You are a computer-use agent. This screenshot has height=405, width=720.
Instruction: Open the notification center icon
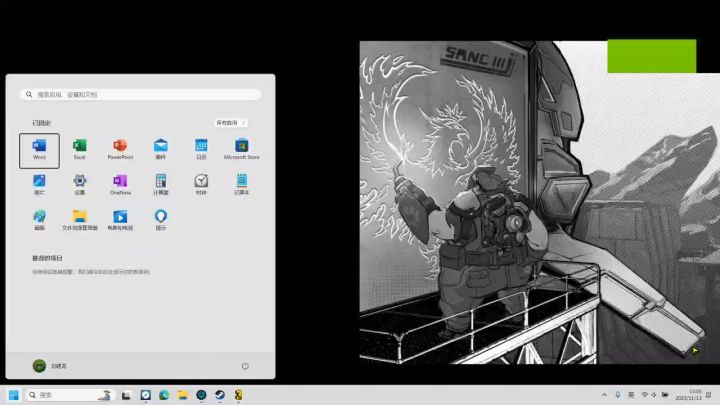coord(709,395)
